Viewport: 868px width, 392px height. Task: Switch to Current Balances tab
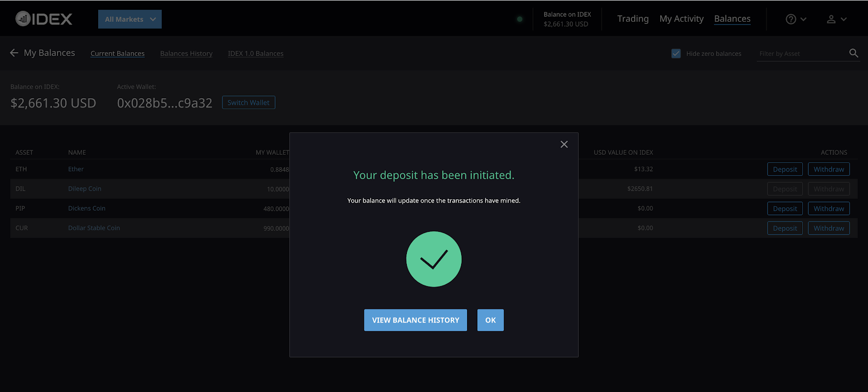pos(118,53)
